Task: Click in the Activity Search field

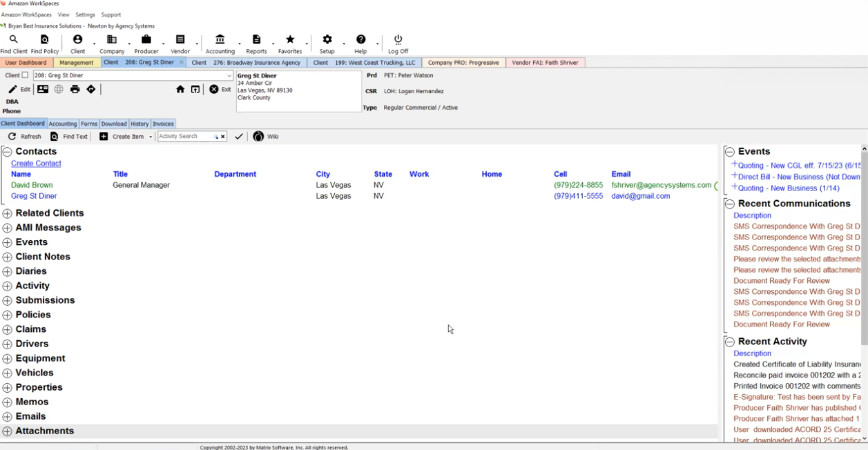Action: (184, 137)
